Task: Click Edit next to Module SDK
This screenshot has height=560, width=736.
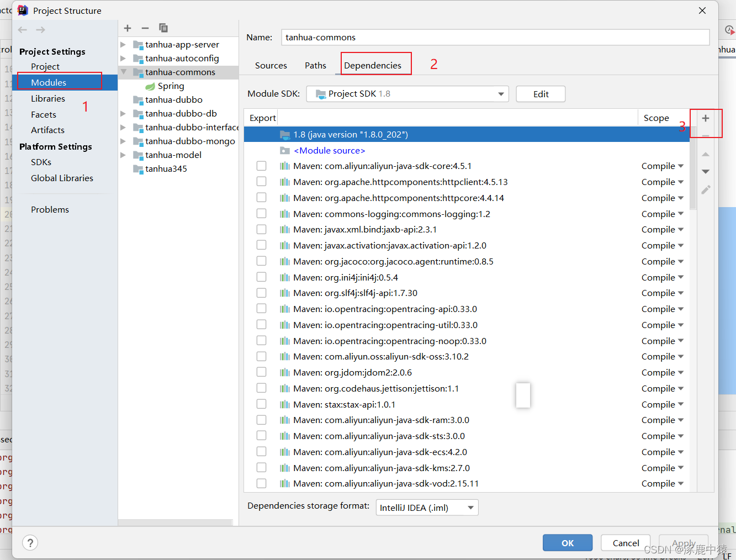Action: tap(541, 94)
